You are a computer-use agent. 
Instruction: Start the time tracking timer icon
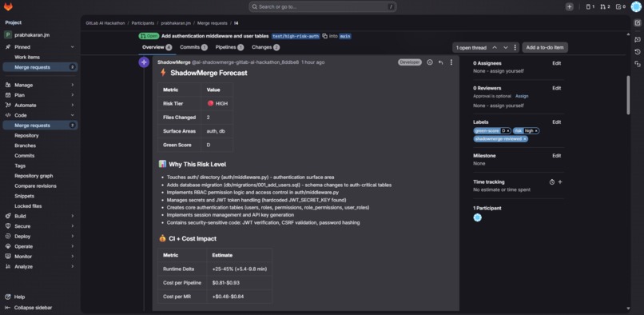click(552, 181)
